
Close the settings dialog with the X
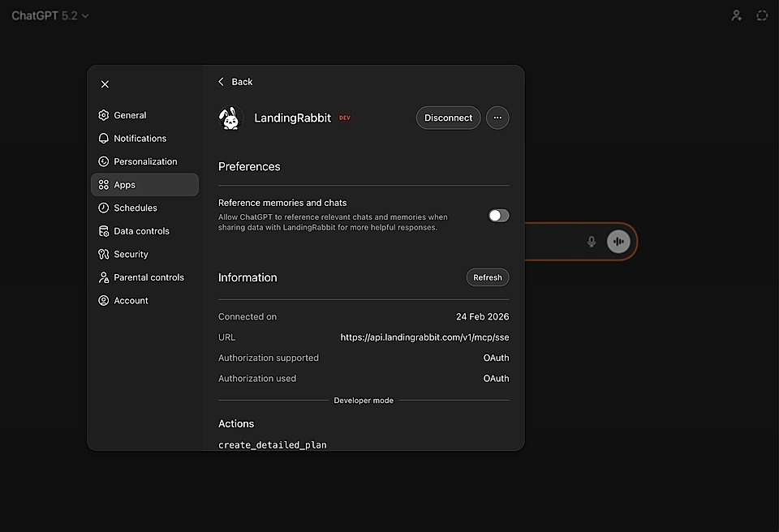(105, 84)
